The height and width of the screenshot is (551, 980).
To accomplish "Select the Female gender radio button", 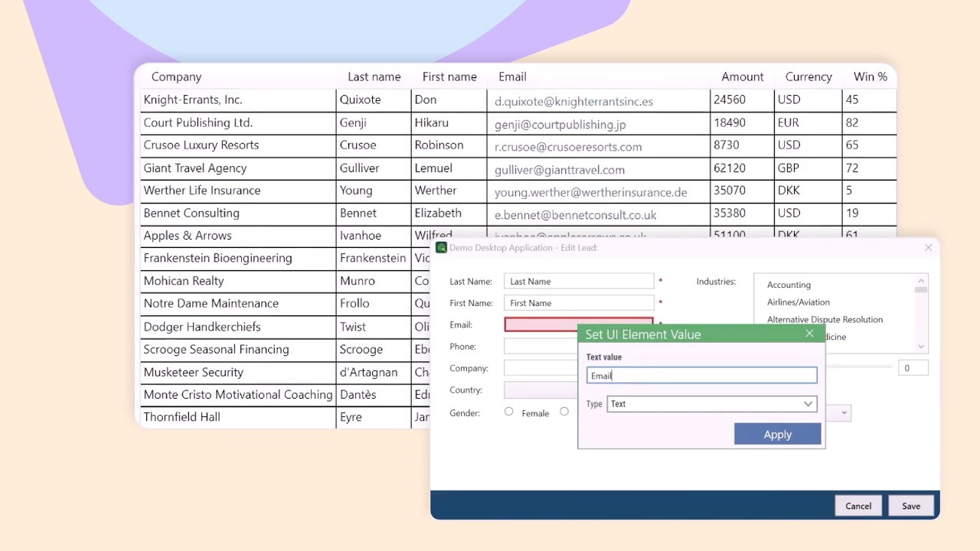I will [x=508, y=412].
